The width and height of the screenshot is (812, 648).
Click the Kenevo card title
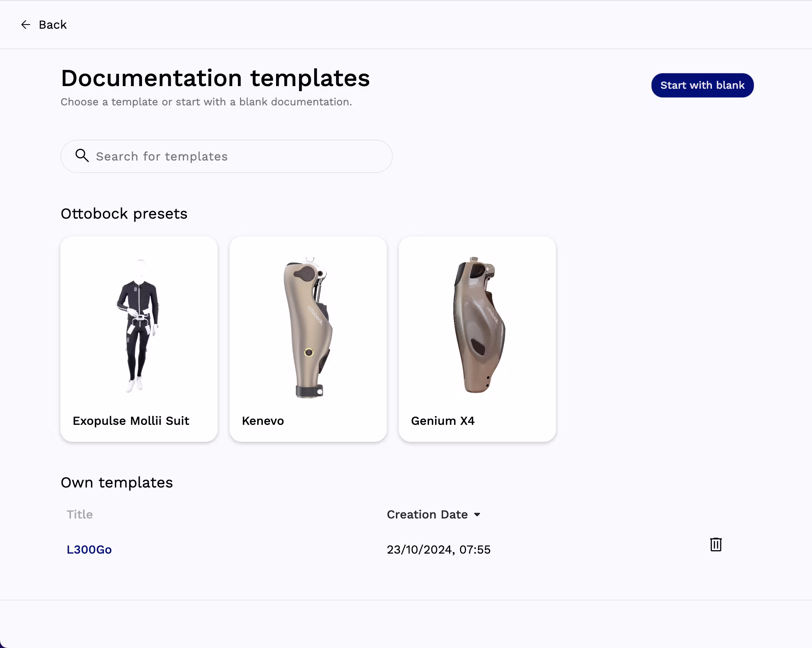(x=263, y=421)
